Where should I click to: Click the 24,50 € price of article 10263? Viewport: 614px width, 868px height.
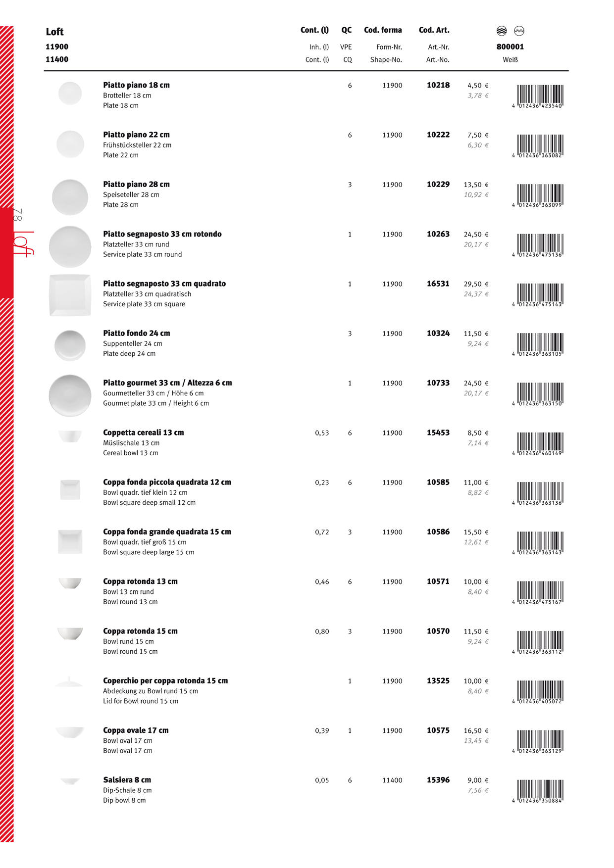pos(476,235)
